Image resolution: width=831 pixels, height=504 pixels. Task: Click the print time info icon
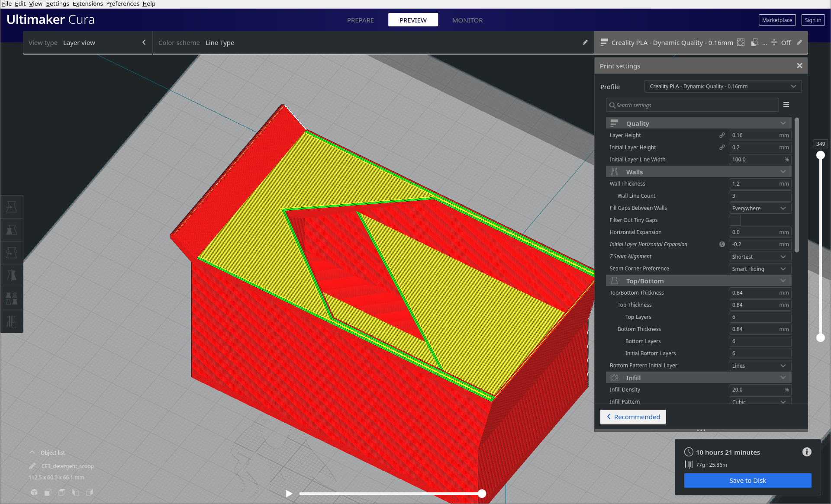tap(806, 452)
